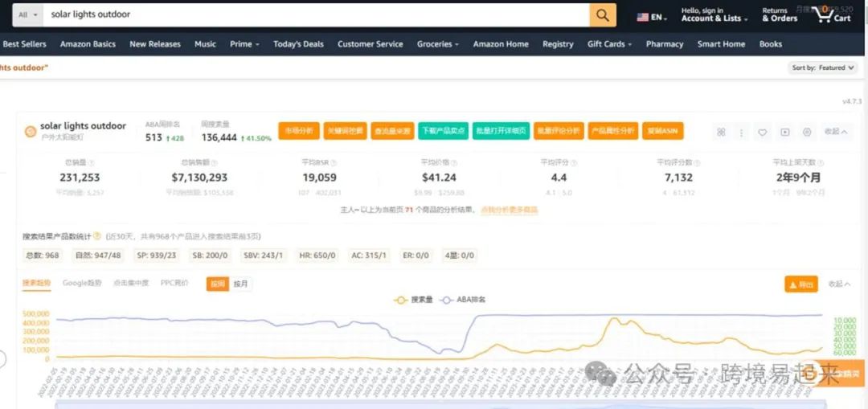The image size is (868, 409).
Task: Click help icon beside 搜索结果产品数统计
Action: pos(97,235)
